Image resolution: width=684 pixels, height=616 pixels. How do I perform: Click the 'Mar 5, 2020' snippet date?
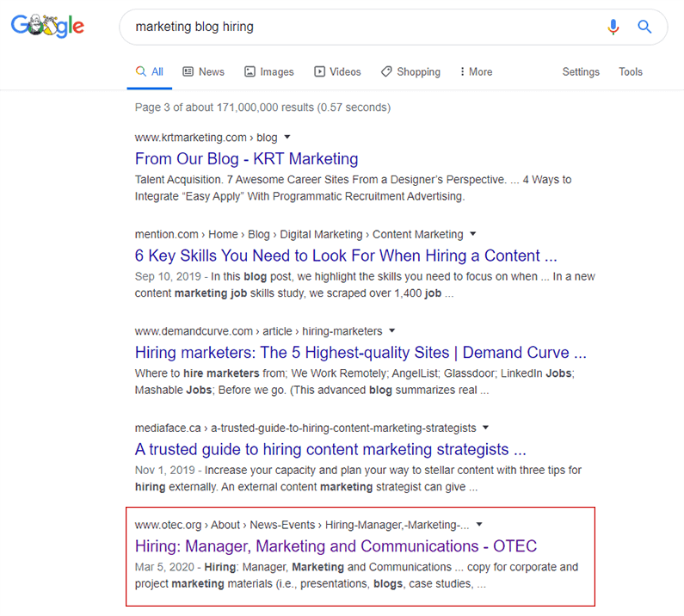(x=164, y=567)
